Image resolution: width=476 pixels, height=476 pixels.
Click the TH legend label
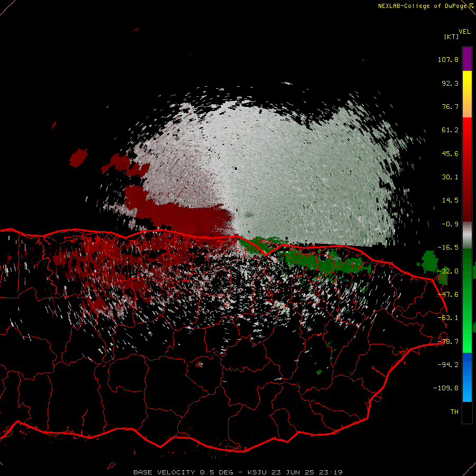454,412
